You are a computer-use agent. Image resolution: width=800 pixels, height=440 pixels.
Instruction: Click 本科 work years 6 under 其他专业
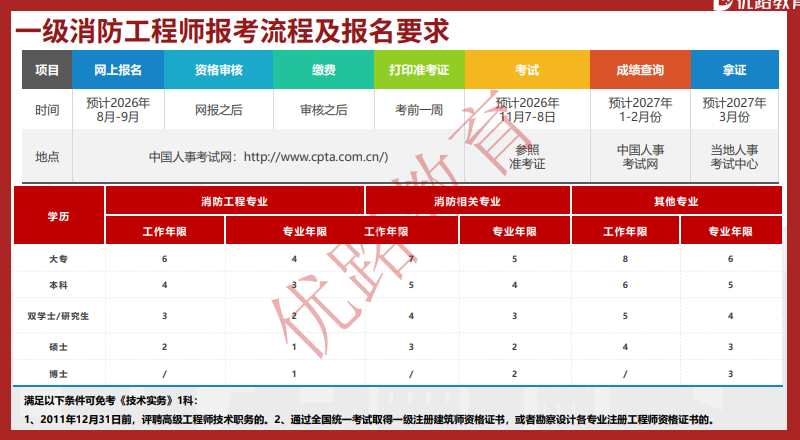[625, 285]
